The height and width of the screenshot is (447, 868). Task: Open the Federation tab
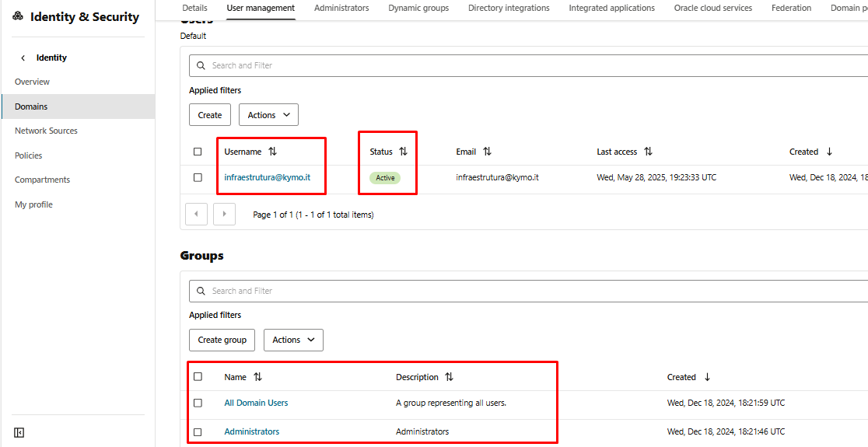click(x=791, y=8)
